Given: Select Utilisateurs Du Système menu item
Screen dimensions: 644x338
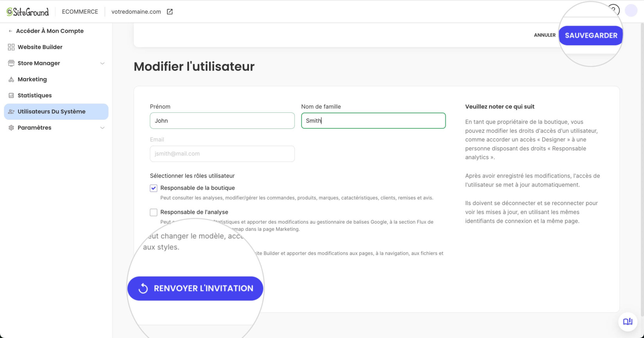Looking at the screenshot, I should [56, 112].
